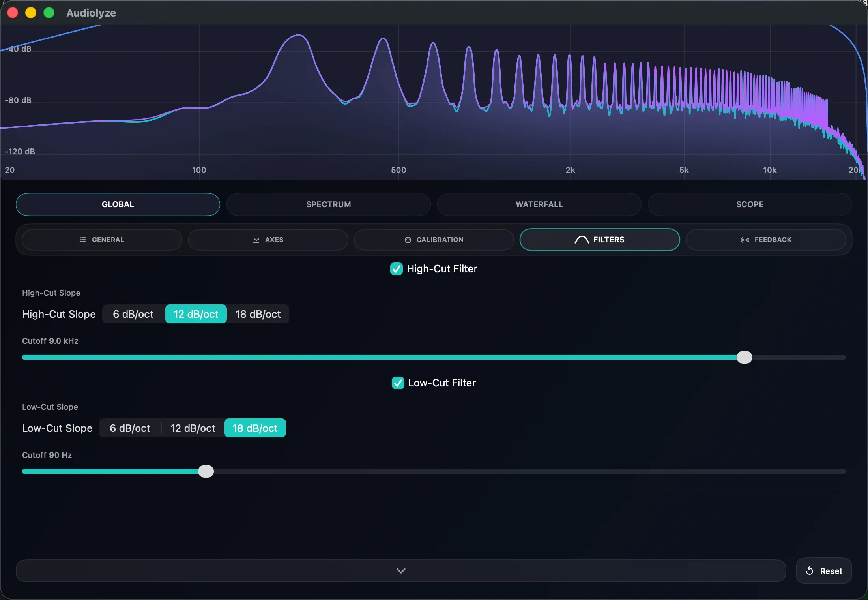Click the High-Cut Filter label
868x600 pixels.
(x=442, y=269)
